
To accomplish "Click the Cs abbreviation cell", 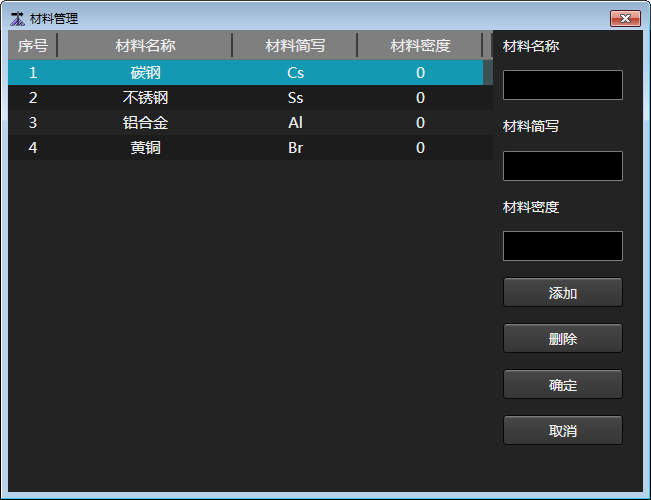I will [295, 73].
